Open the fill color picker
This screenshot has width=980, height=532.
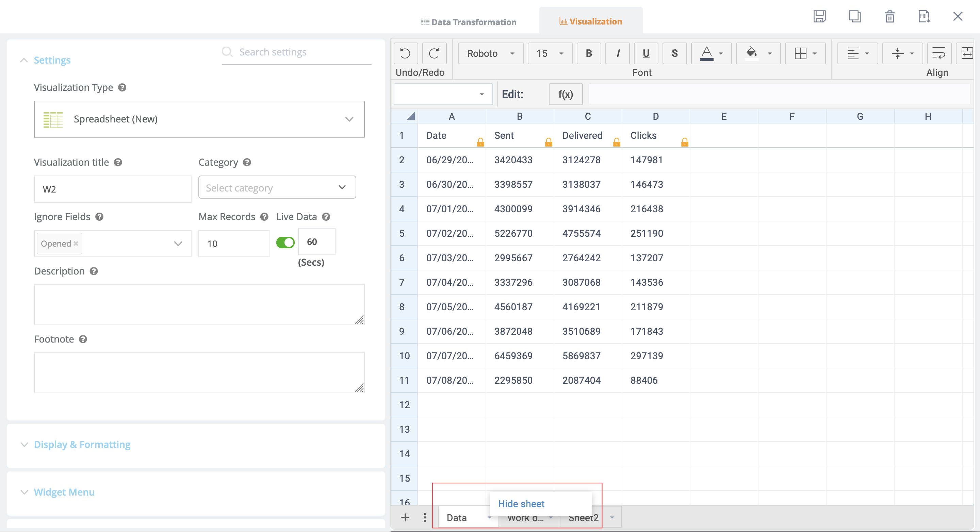[x=752, y=53]
